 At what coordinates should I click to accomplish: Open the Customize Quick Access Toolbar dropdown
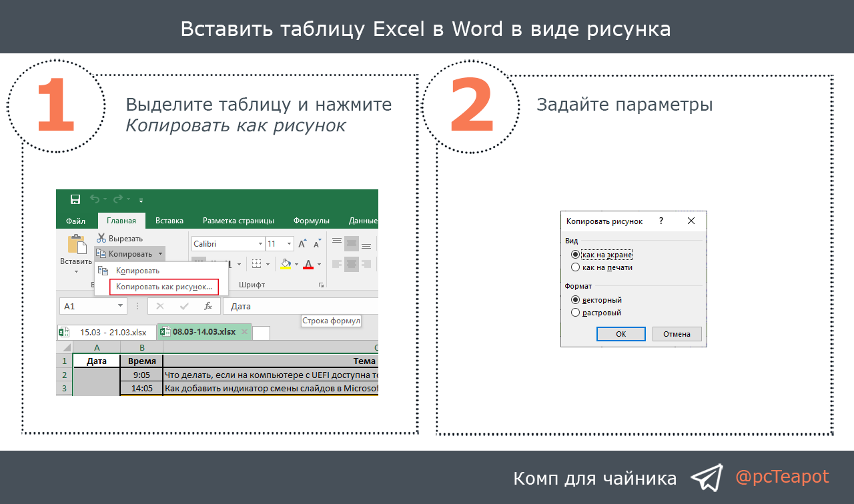click(141, 200)
